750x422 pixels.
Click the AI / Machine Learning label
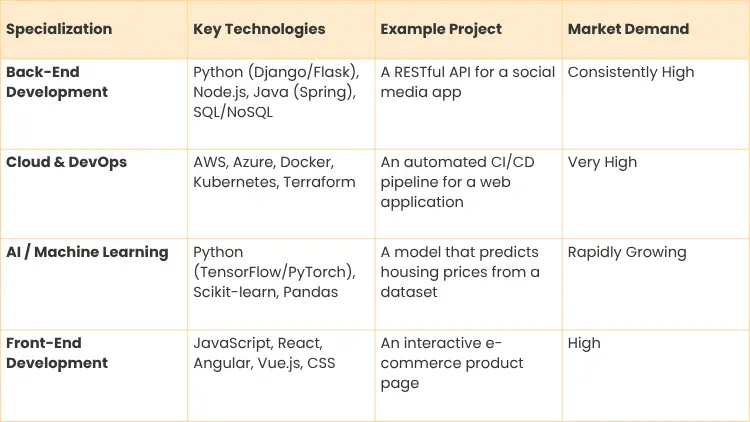pos(87,252)
